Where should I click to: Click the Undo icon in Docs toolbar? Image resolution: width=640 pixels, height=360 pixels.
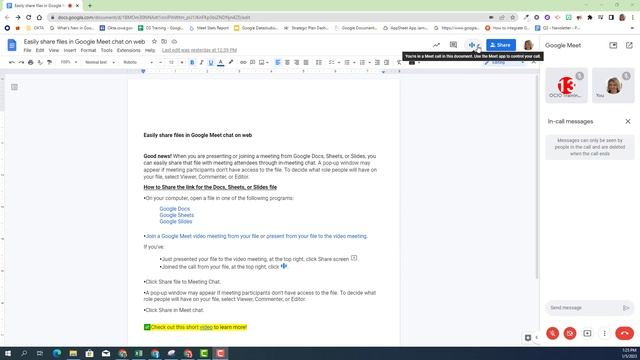pyautogui.click(x=12, y=62)
